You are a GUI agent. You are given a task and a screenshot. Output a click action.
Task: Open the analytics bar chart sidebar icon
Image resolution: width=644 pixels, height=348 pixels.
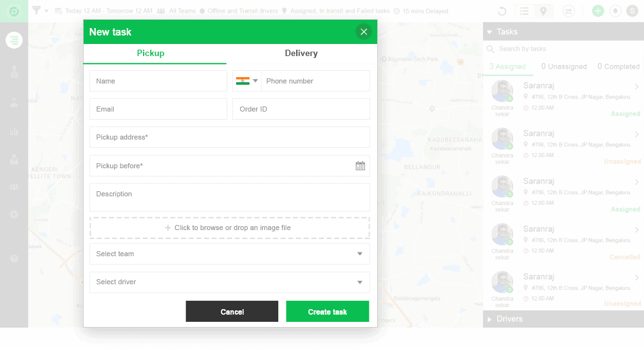pyautogui.click(x=14, y=131)
